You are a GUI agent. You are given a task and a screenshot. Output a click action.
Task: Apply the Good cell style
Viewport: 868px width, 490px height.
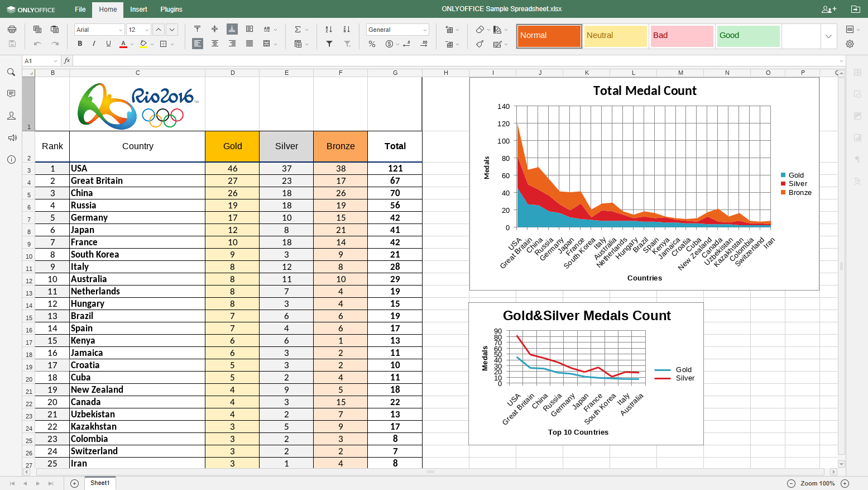tap(749, 36)
